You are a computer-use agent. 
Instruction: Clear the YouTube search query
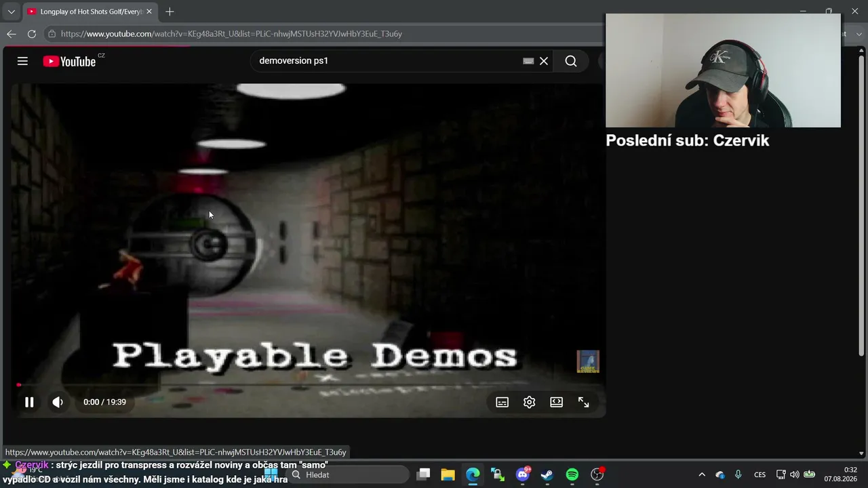pos(544,61)
